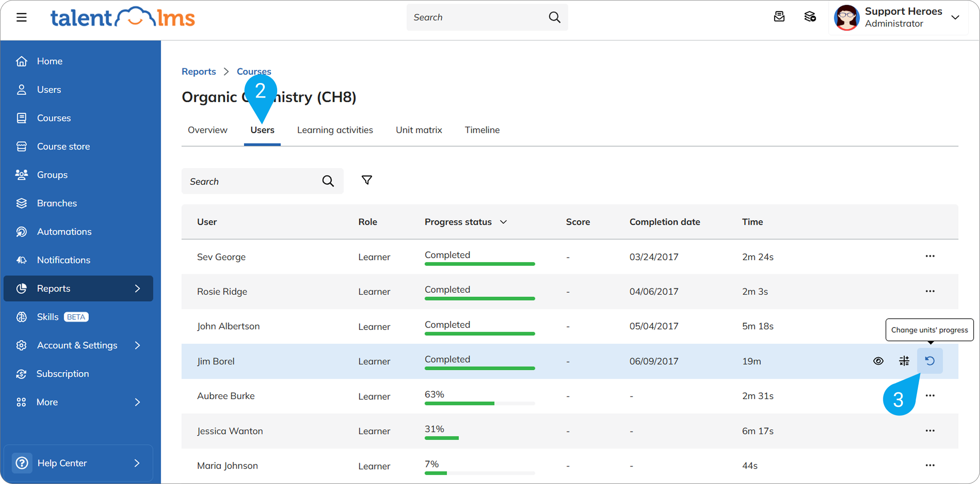This screenshot has width=980, height=484.
Task: Click the Support Heroes avatar
Action: pos(846,17)
